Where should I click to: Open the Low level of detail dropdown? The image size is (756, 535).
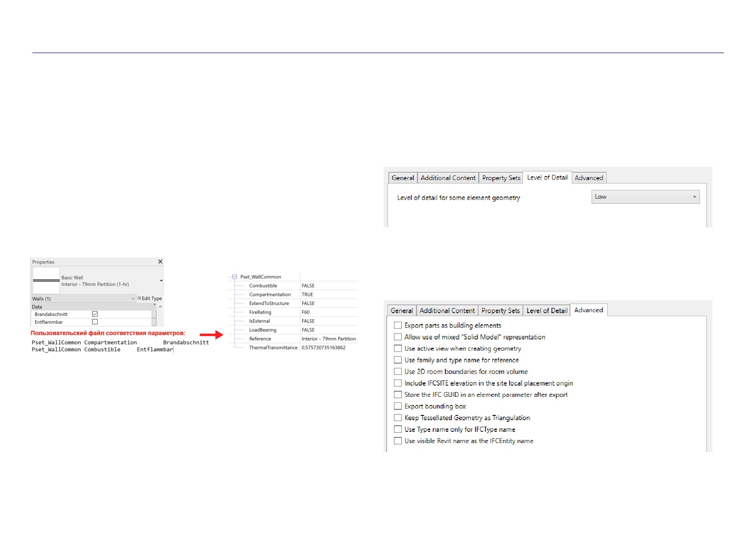tap(646, 197)
